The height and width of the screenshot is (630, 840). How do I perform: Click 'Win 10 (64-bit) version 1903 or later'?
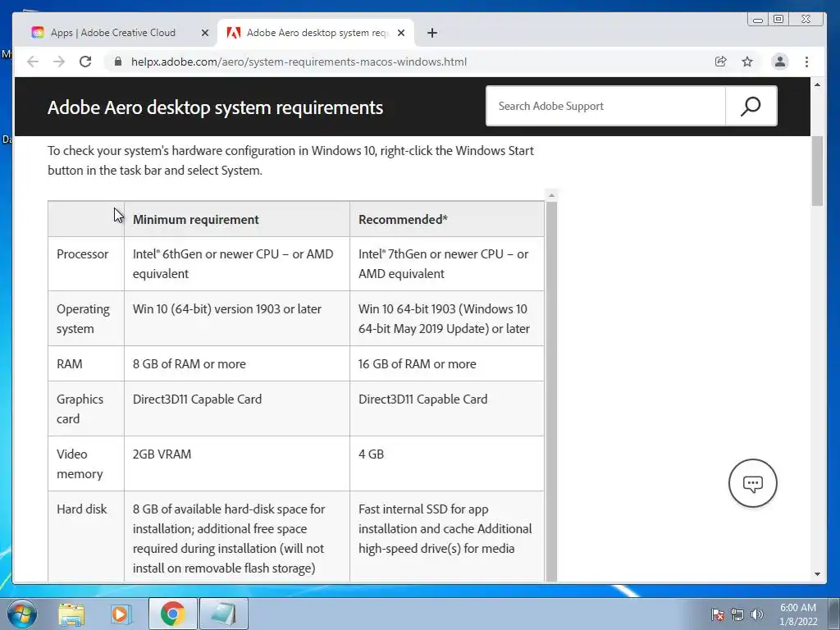pyautogui.click(x=227, y=309)
